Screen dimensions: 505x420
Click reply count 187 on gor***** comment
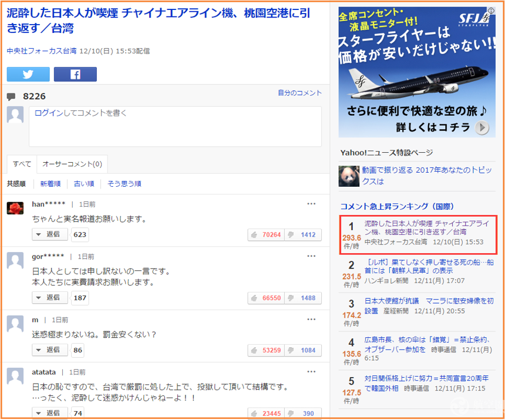[80, 298]
